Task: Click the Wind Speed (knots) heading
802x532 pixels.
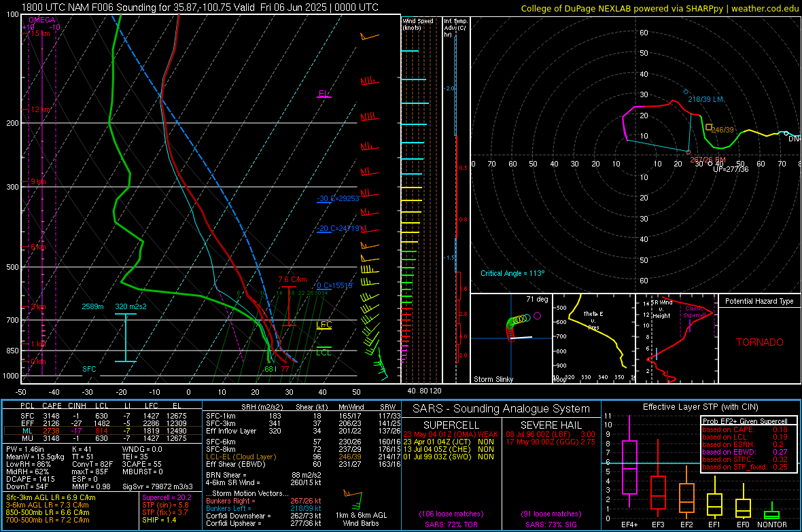Action: click(x=417, y=24)
